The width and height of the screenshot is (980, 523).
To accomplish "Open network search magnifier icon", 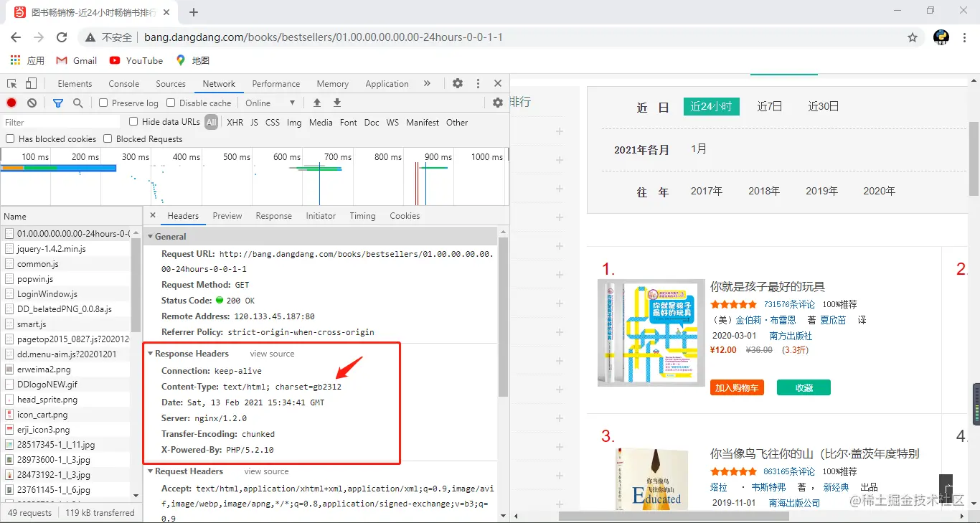I will click(x=78, y=103).
